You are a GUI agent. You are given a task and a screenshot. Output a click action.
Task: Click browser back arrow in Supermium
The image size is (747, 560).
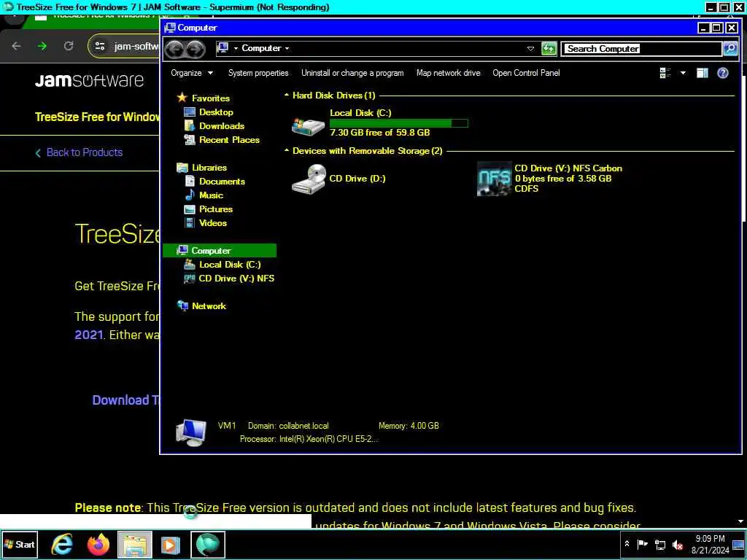16,46
